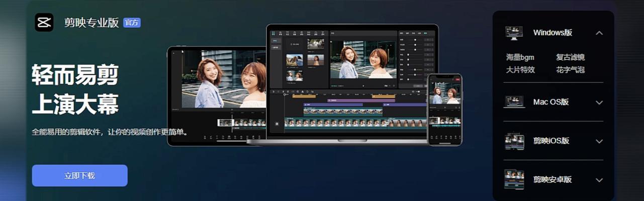The width and height of the screenshot is (644, 201).
Task: Click the 立即下载 download button
Action: tap(79, 175)
